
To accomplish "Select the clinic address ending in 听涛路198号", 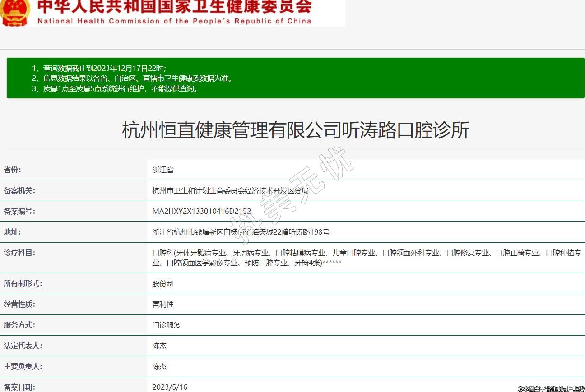I will pos(241,232).
